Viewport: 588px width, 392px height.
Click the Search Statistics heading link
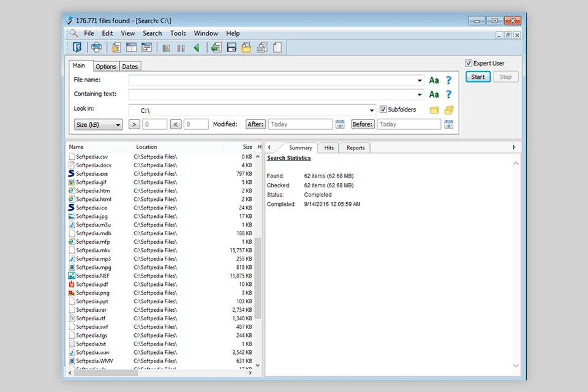[288, 158]
